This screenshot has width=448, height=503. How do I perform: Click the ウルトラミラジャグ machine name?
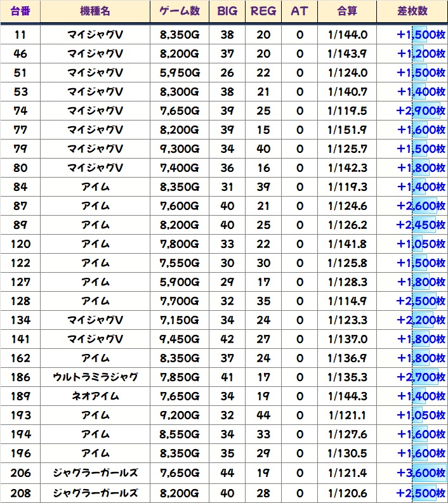pos(95,377)
